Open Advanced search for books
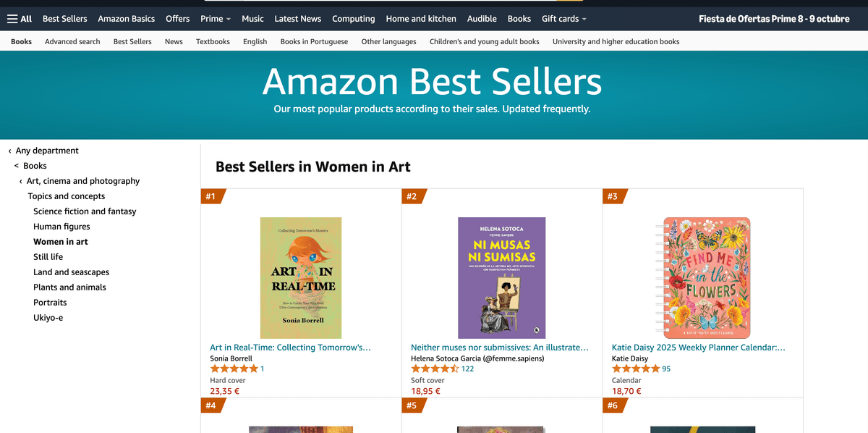Viewport: 868px width, 433px height. tap(72, 42)
